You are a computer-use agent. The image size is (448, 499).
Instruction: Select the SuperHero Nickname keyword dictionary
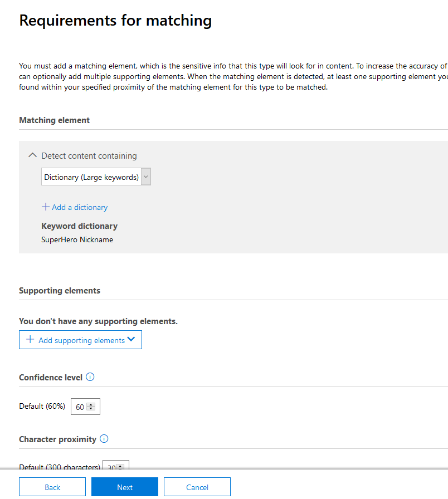click(x=77, y=239)
